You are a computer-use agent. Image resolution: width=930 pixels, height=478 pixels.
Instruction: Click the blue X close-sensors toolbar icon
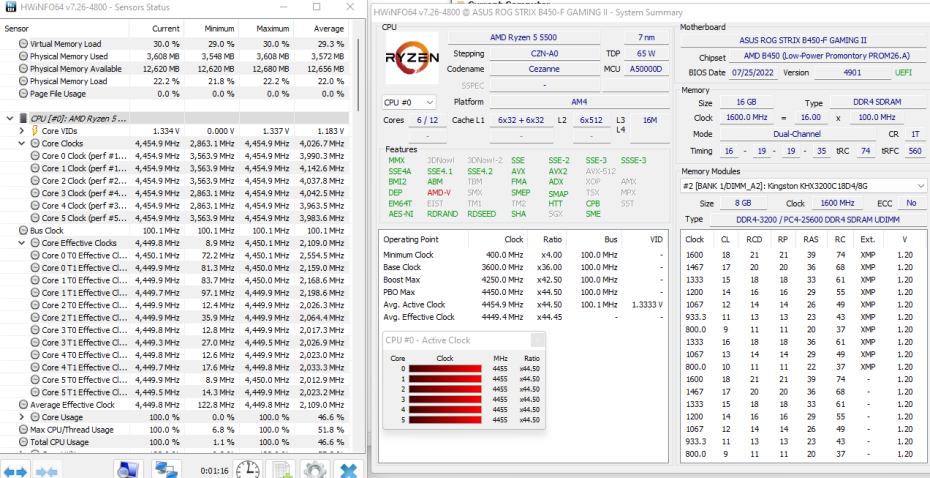(x=349, y=470)
